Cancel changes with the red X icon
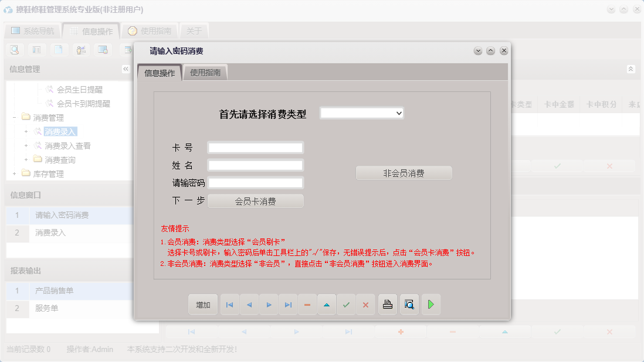 [x=365, y=304]
